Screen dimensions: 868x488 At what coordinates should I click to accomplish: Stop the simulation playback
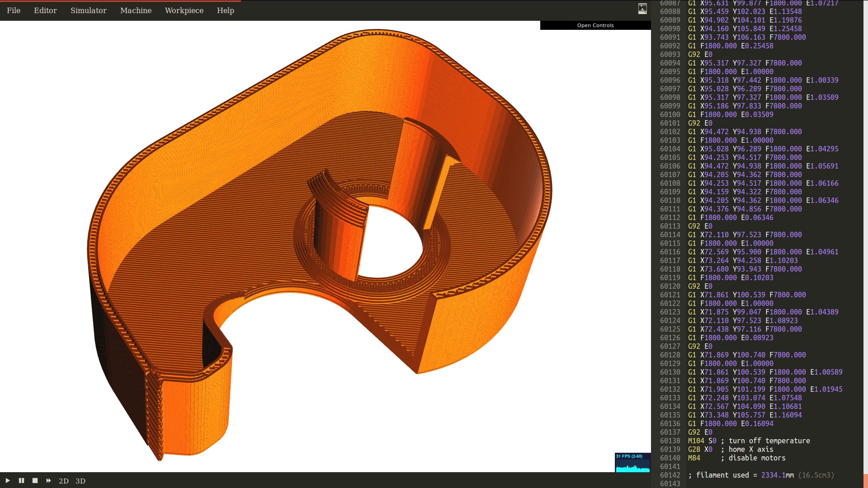(35, 481)
